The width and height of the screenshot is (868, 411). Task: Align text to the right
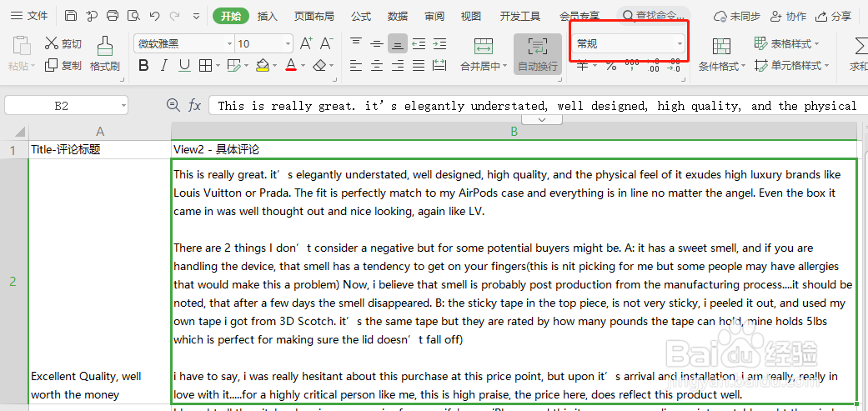398,66
